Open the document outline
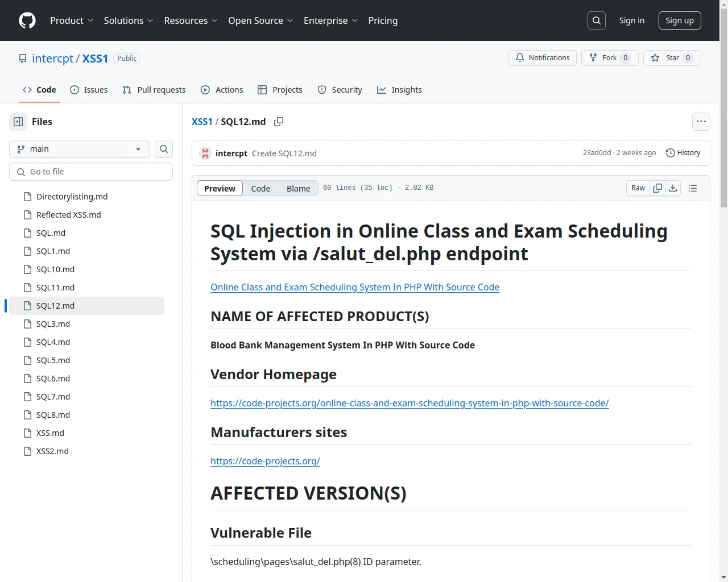Image resolution: width=728 pixels, height=582 pixels. click(693, 188)
